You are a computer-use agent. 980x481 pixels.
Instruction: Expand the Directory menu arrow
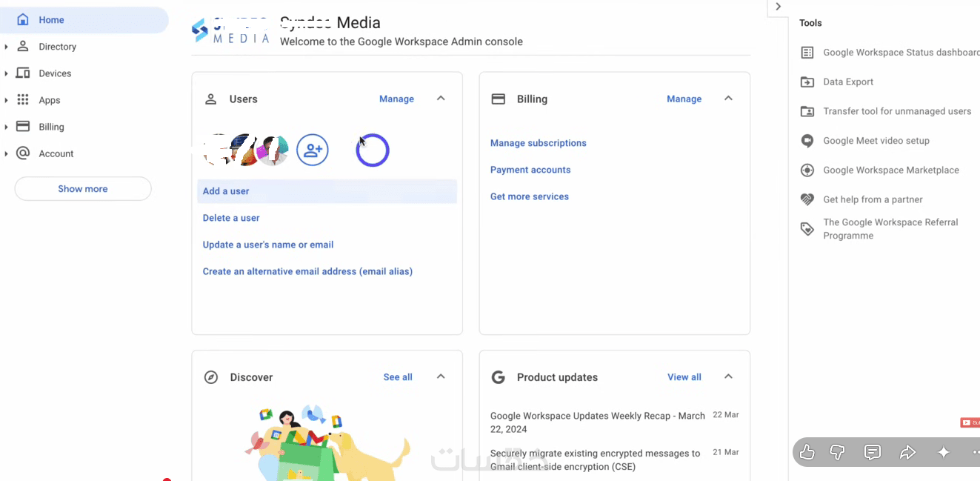[6, 47]
